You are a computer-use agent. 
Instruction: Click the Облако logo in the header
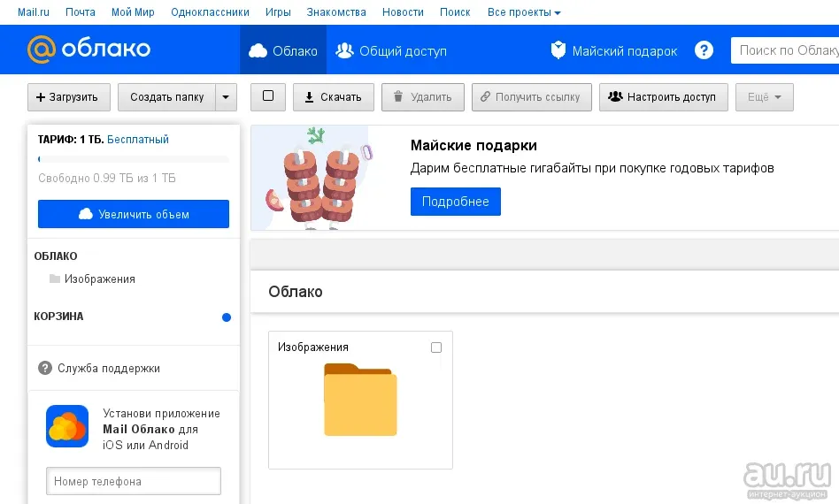click(89, 50)
